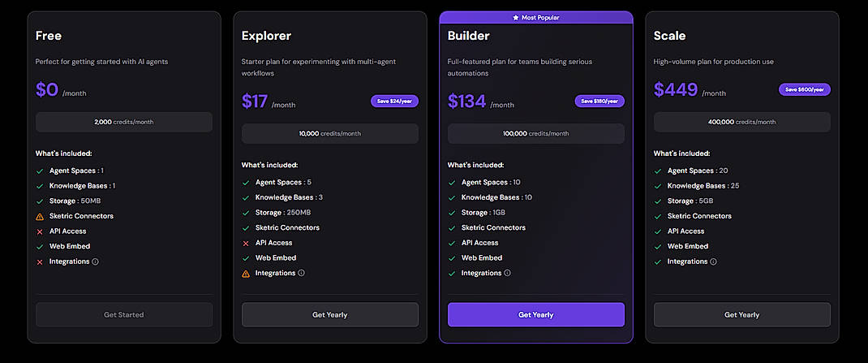Click the warning icon beside Free Sketric Connectors
This screenshot has height=363, width=868.
click(40, 217)
